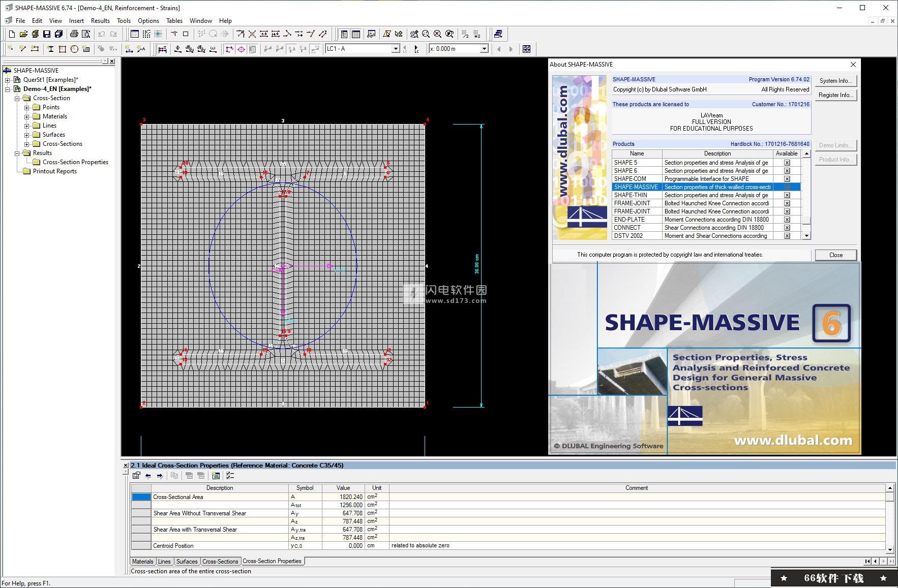Select the Cross-Sectional Area table row
Screen dimensions: 898x588
coord(508,497)
